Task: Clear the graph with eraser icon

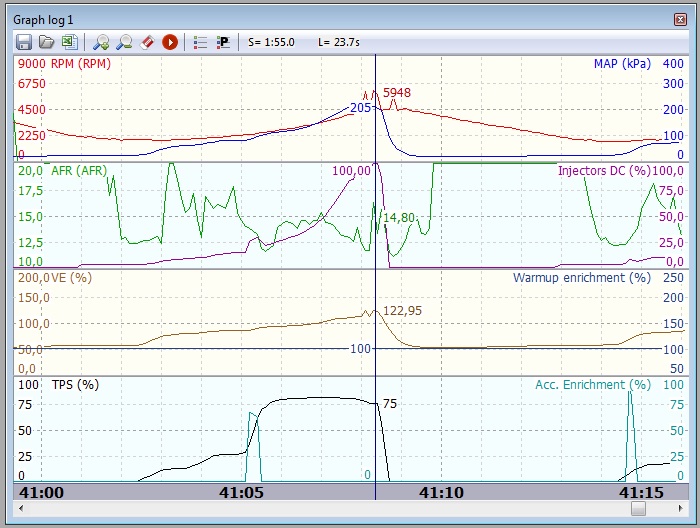Action: coord(147,42)
